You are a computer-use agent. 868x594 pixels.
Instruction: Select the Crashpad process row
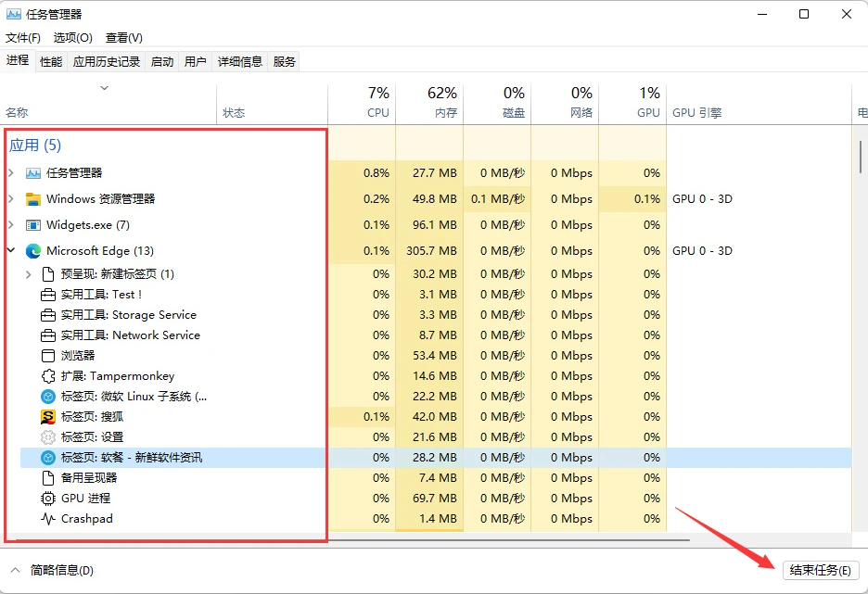coord(436,519)
